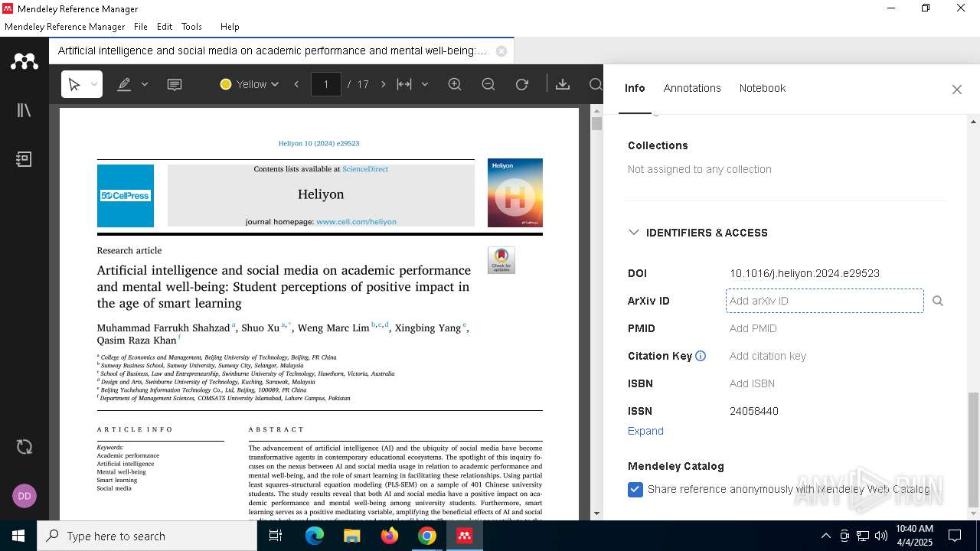Open www.cell.com/heliyon journal link
Image resolution: width=980 pixels, height=551 pixels.
pos(356,222)
